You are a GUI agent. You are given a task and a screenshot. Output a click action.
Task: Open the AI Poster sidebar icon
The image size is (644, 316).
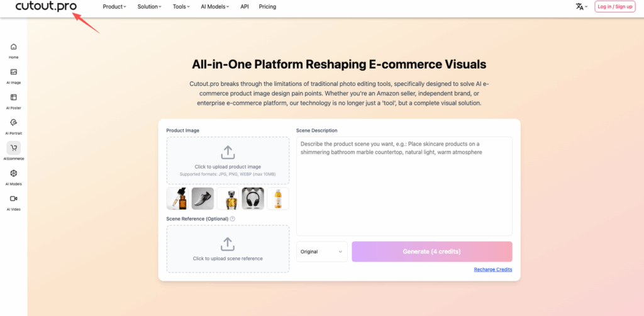[x=14, y=97]
